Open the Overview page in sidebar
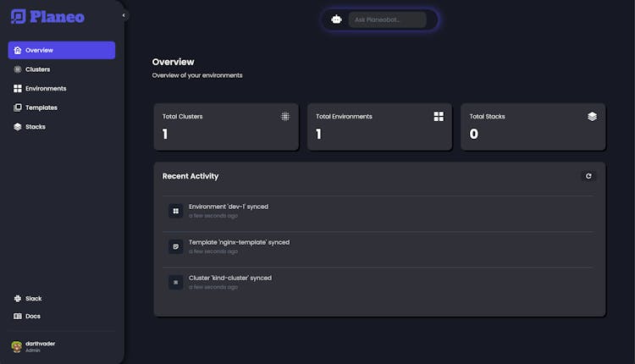 click(61, 50)
